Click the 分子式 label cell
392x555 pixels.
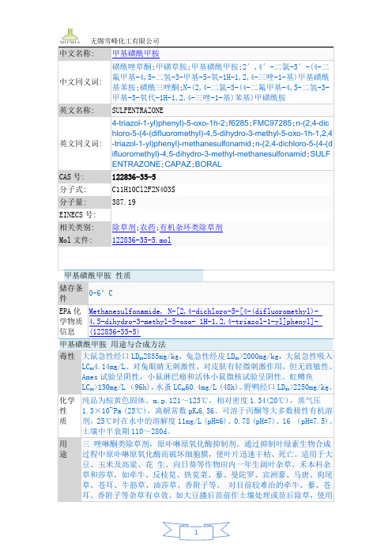85,190
